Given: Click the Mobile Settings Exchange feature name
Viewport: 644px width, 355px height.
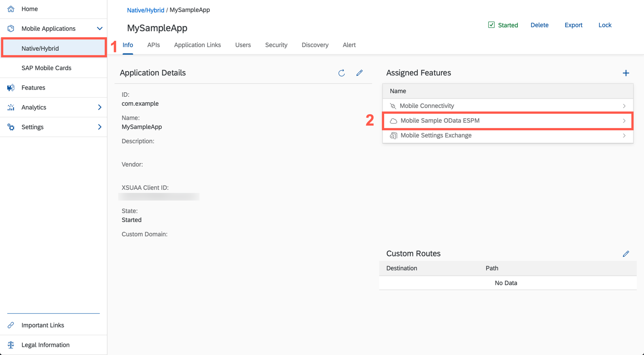Looking at the screenshot, I should pos(436,136).
